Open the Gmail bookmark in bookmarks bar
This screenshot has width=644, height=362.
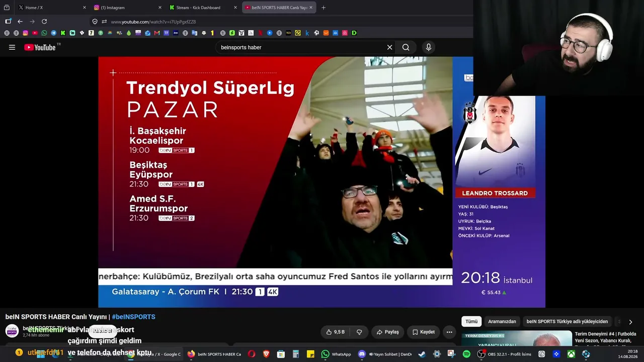(157, 33)
